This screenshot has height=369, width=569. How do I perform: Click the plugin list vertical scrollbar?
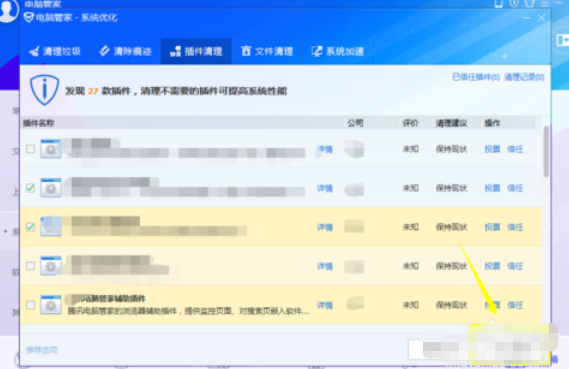pos(546,152)
